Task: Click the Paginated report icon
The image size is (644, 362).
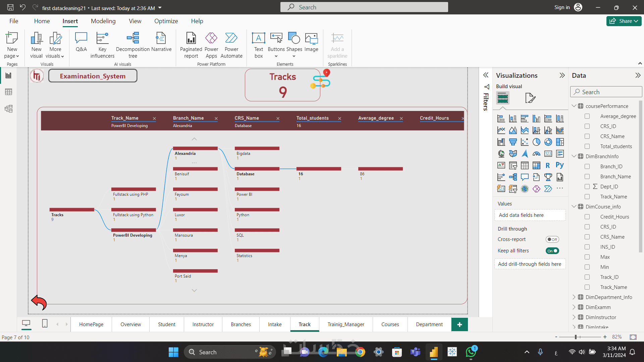Action: coord(191,45)
